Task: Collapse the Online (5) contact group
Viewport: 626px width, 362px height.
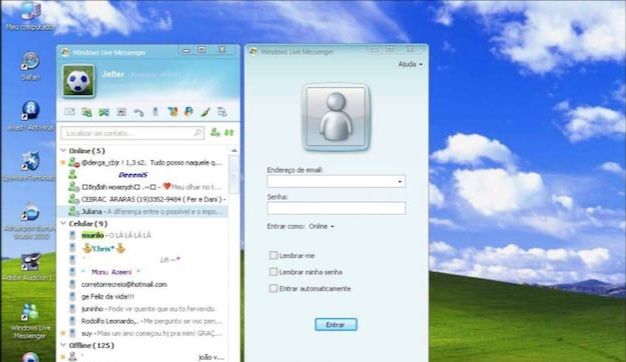Action: (x=63, y=150)
